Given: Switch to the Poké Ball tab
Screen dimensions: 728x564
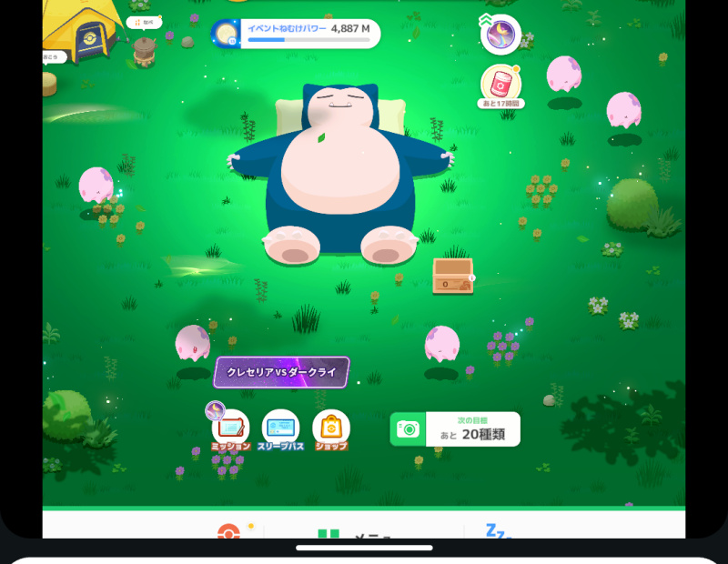Looking at the screenshot, I should pos(229,530).
